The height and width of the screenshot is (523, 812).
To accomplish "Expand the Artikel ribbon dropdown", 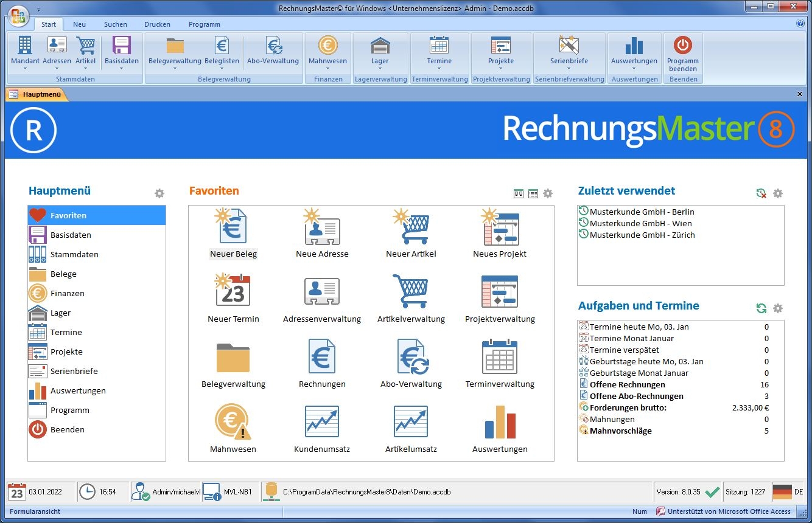I will (x=85, y=69).
